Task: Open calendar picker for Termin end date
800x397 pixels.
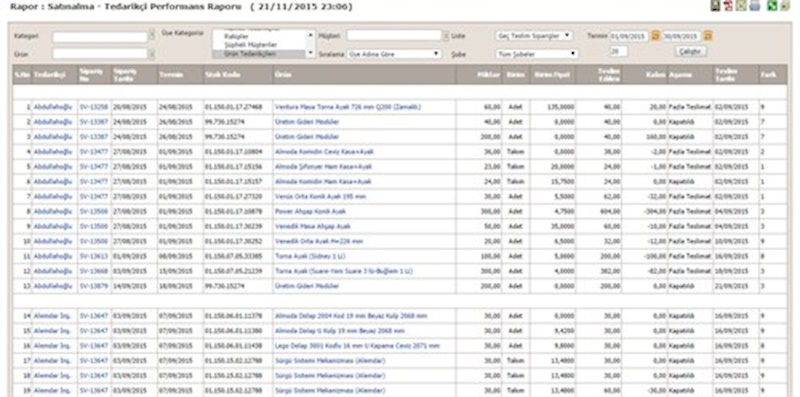Action: click(708, 36)
